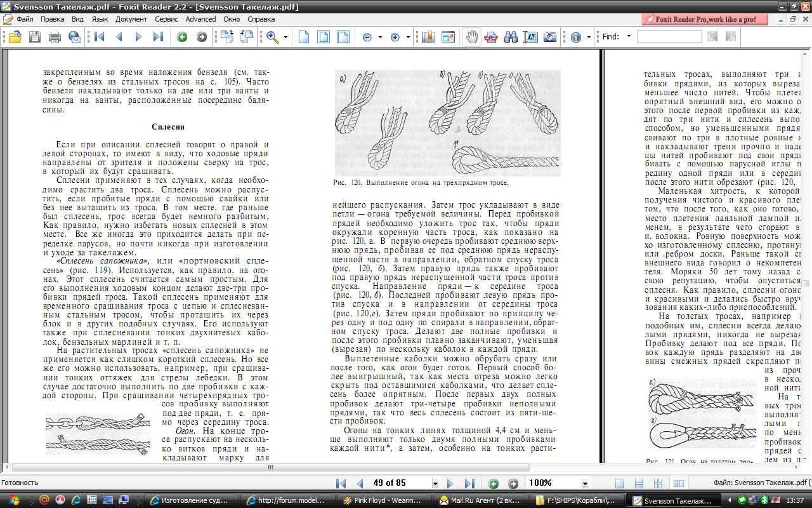Click inside the Find text field
This screenshot has height=508, width=812.
[669, 37]
